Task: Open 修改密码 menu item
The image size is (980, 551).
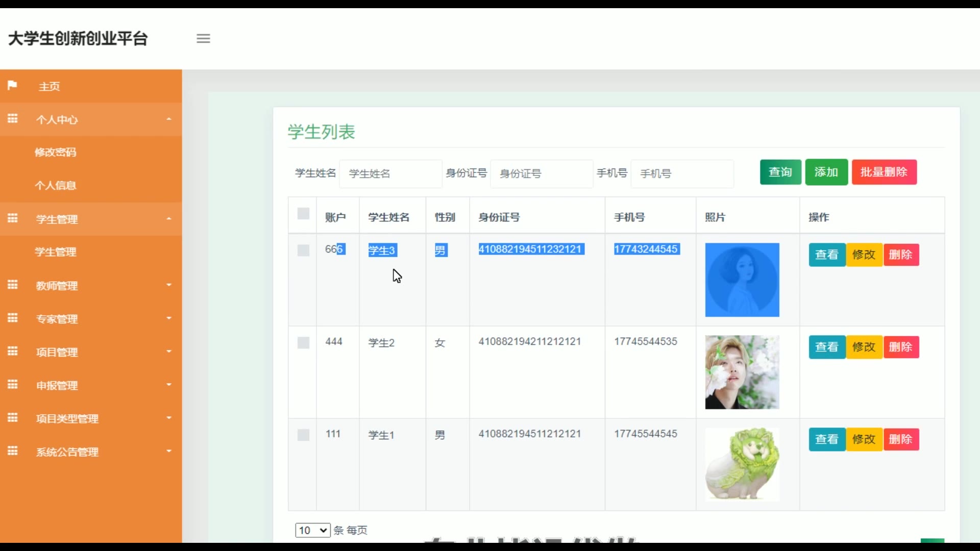Action: coord(56,152)
